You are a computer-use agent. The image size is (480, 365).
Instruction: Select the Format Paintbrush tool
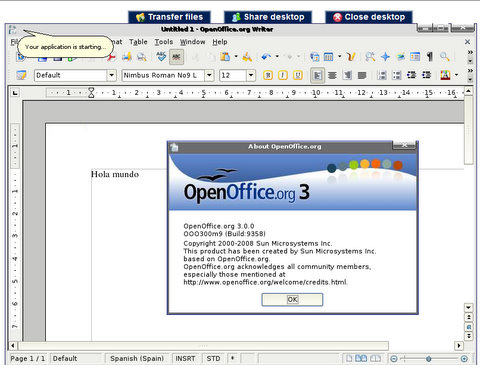pos(247,57)
